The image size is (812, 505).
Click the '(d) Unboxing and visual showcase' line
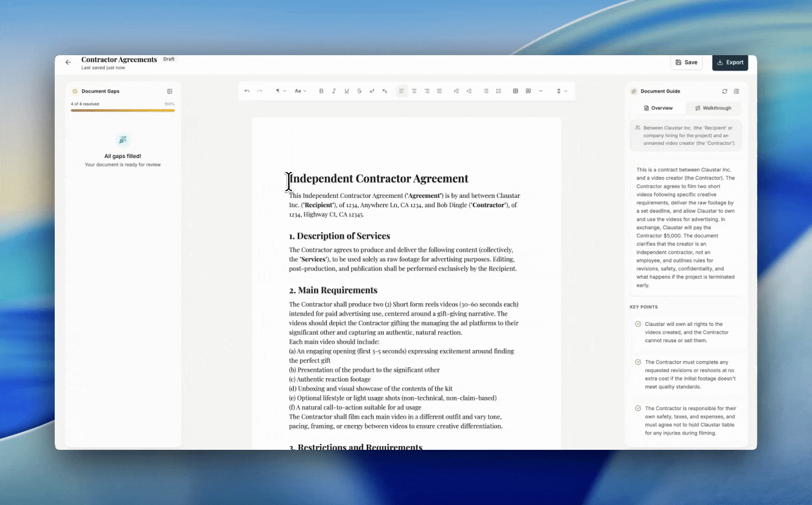370,389
